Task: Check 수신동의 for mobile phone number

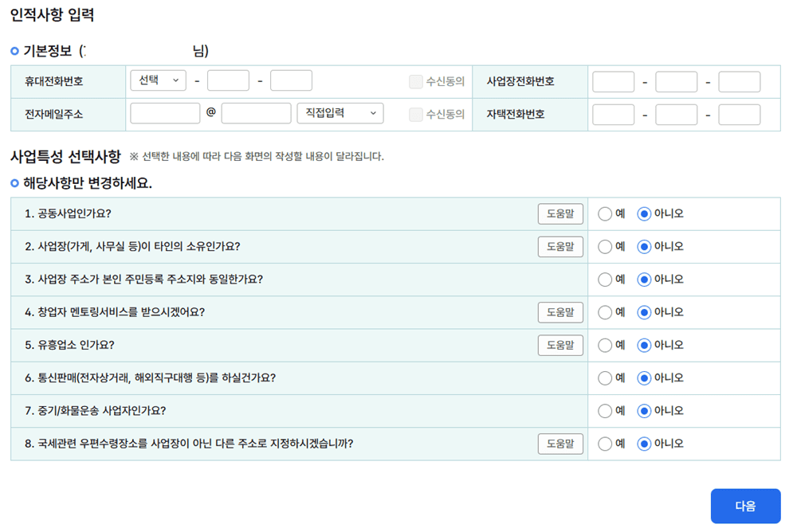Action: 416,81
